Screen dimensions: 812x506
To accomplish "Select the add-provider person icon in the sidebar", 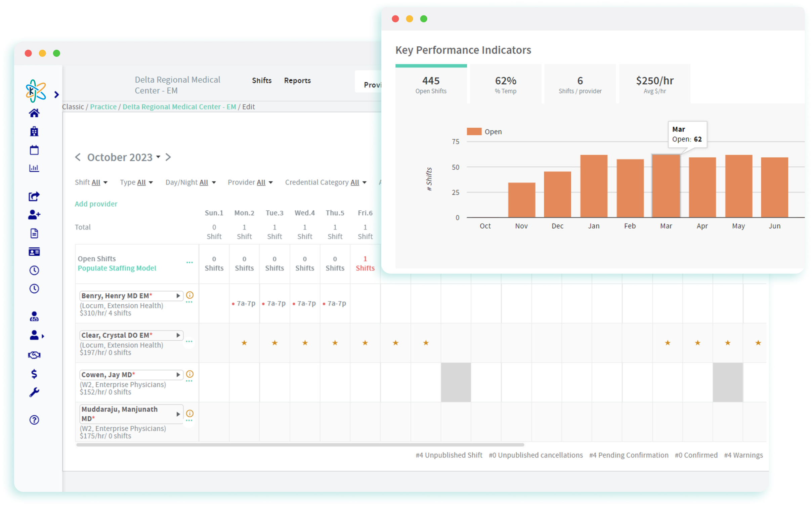I will [33, 215].
